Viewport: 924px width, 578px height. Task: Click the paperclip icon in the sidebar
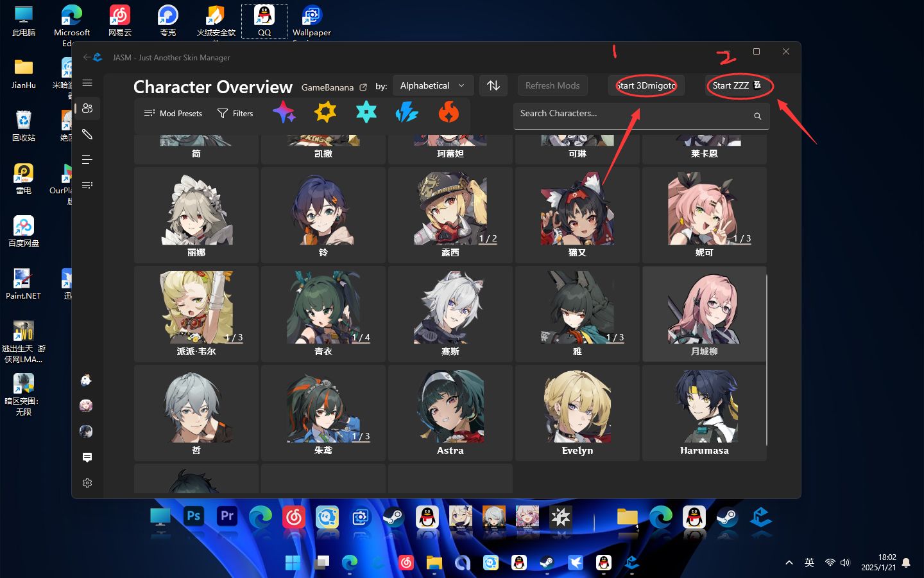[x=87, y=134]
